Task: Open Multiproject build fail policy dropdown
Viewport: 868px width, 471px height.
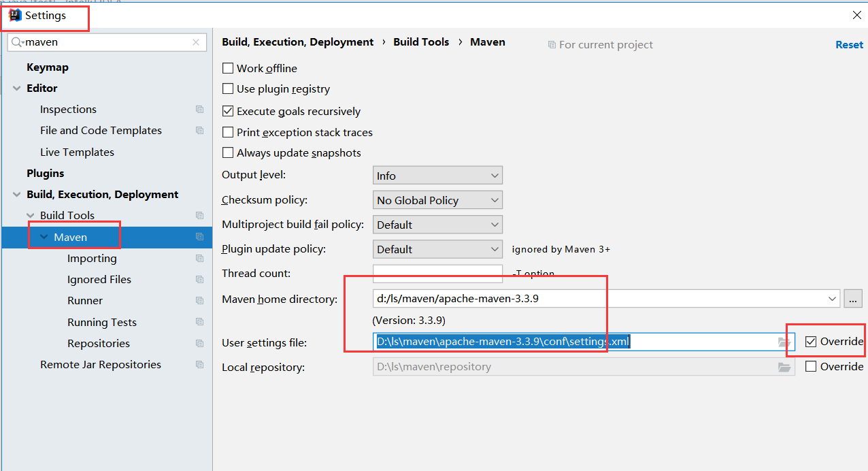Action: click(x=437, y=225)
